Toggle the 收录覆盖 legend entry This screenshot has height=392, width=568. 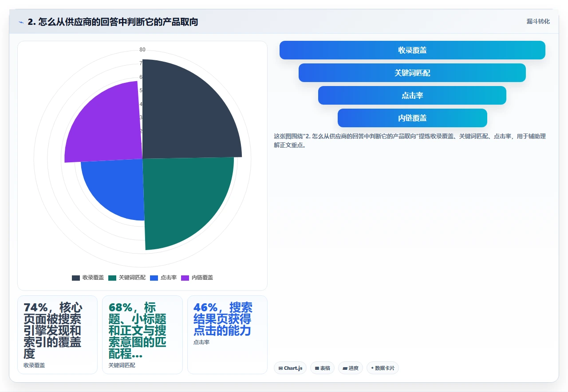88,278
